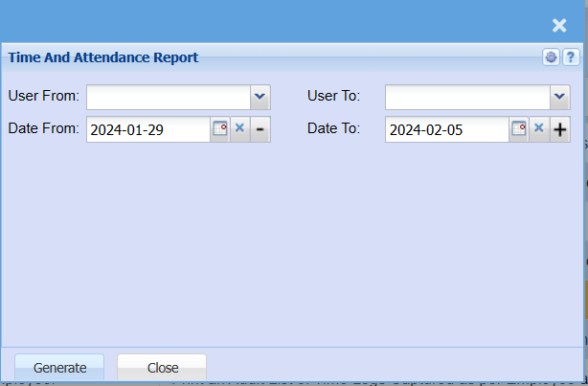Image resolution: width=588 pixels, height=386 pixels.
Task: Click the help question mark icon
Action: [x=570, y=57]
